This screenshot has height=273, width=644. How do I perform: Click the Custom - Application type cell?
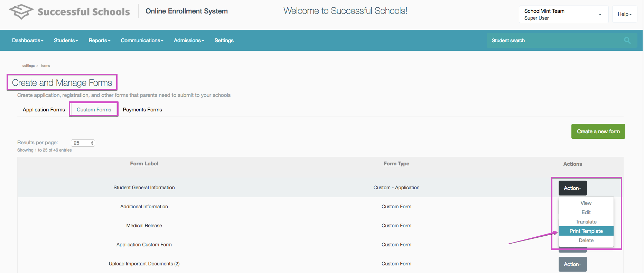396,188
